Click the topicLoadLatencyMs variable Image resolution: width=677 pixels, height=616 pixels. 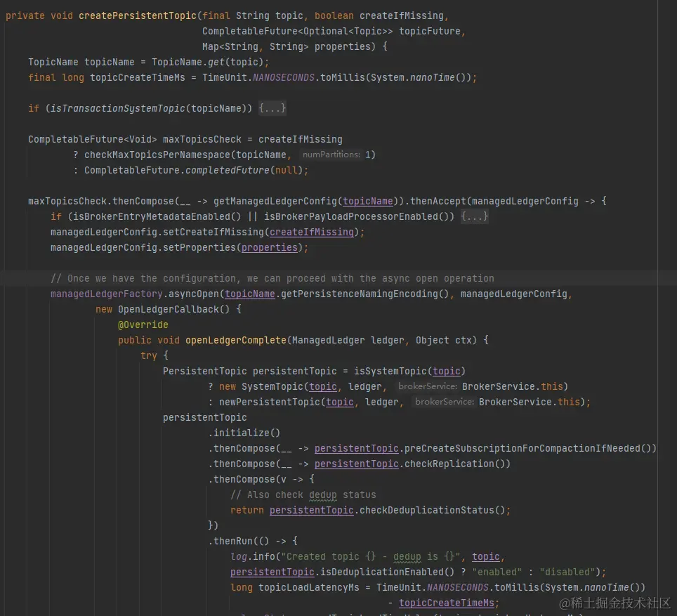click(x=309, y=588)
